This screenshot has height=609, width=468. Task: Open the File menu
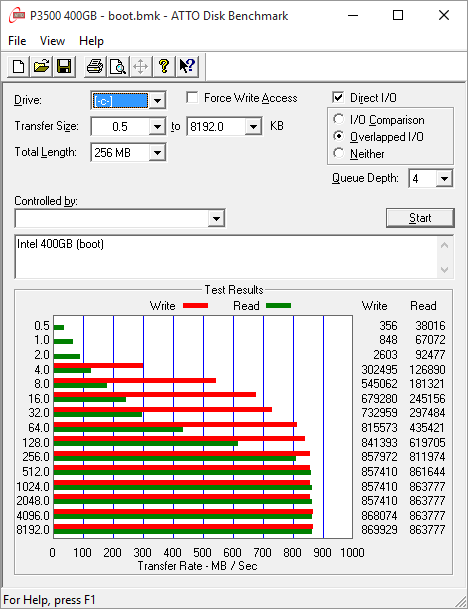17,41
